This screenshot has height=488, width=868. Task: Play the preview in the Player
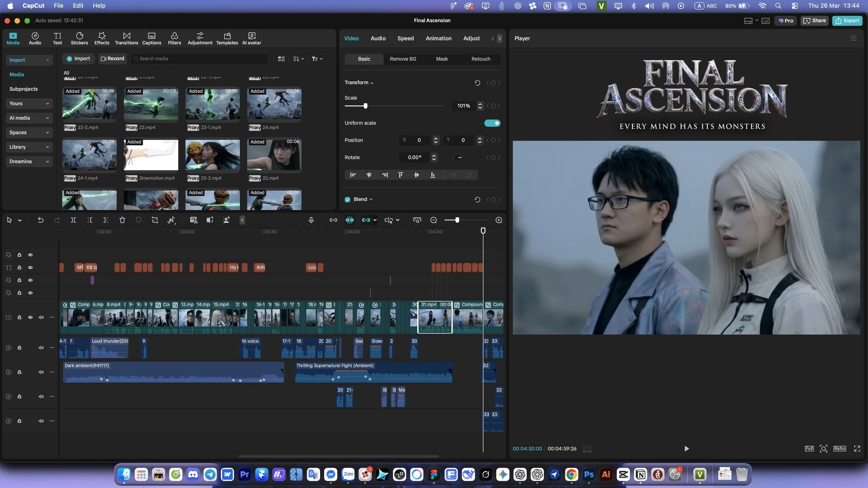687,449
